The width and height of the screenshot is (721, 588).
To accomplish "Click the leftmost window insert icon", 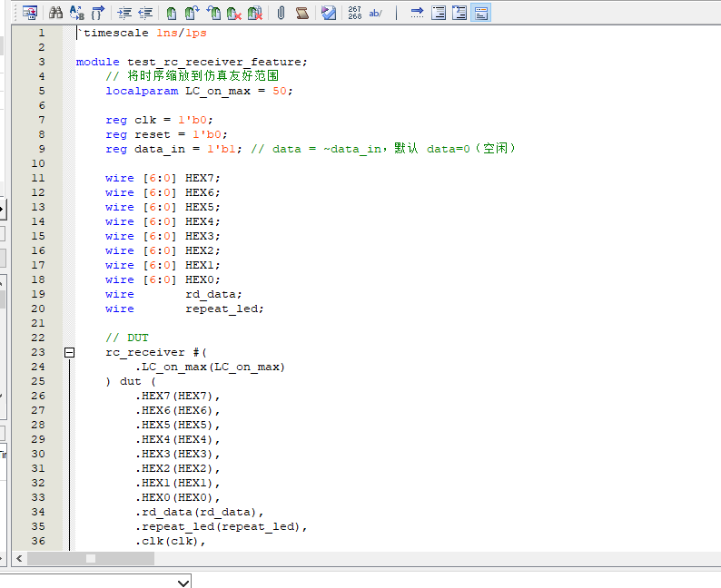I will click(30, 13).
